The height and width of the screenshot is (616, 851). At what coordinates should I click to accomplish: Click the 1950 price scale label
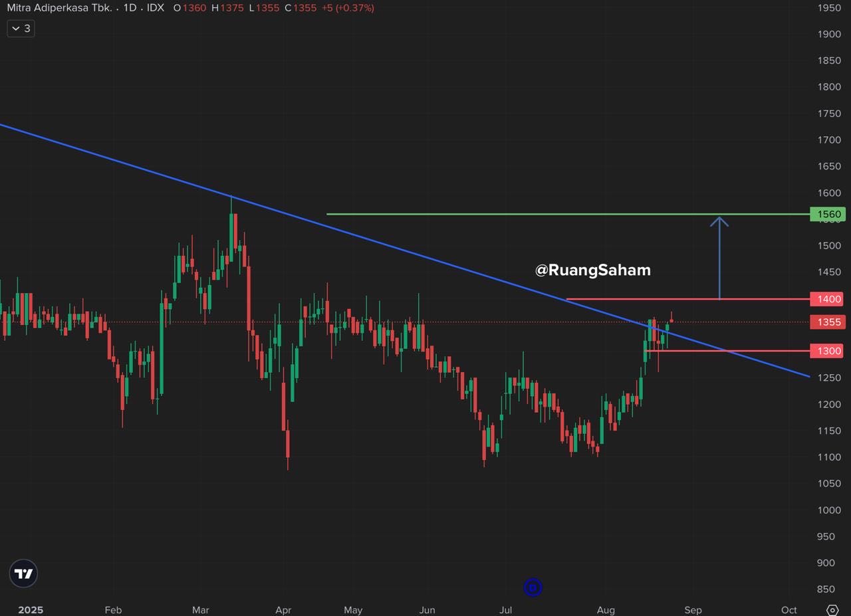(x=829, y=8)
